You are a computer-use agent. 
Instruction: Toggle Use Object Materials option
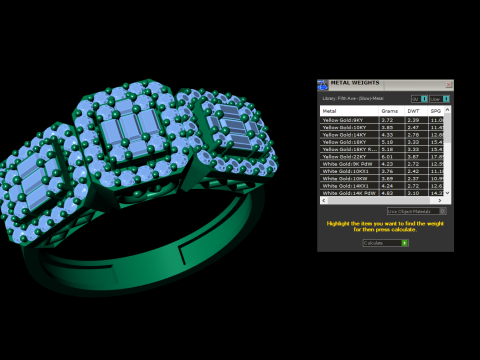point(416,211)
